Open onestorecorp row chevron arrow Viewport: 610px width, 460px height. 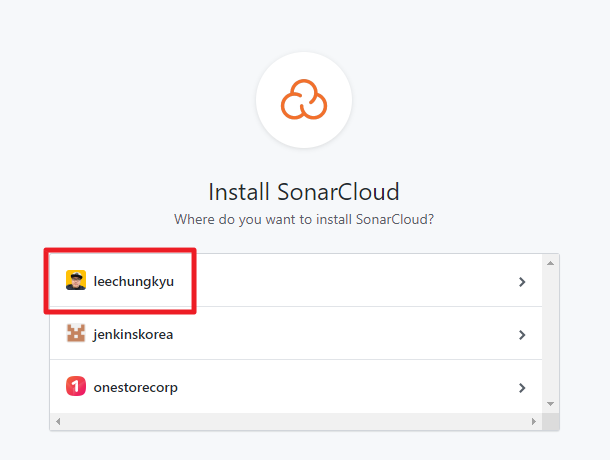[522, 388]
